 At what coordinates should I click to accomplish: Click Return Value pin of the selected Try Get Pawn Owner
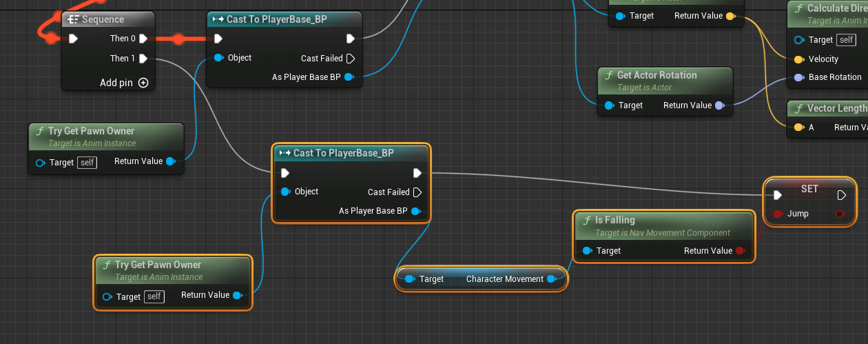point(237,295)
